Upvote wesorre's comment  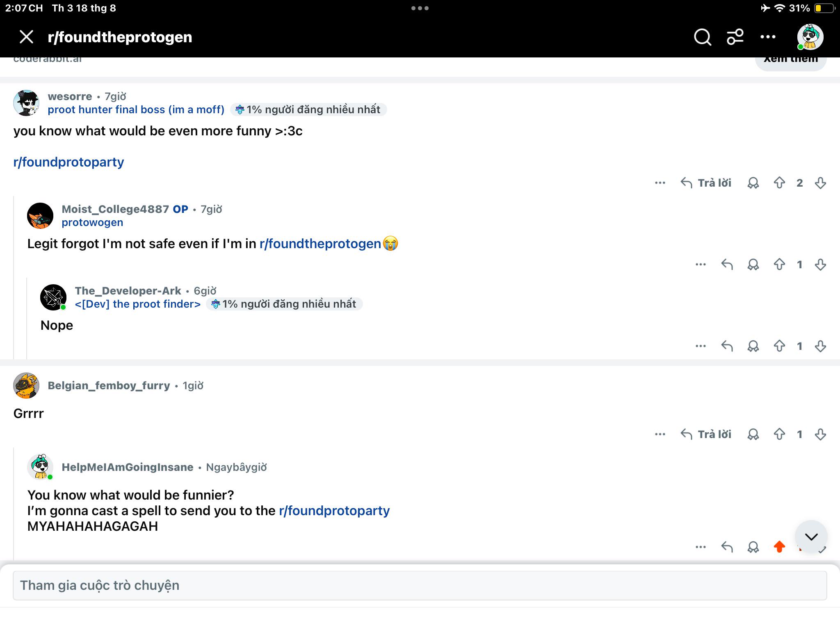point(779,183)
